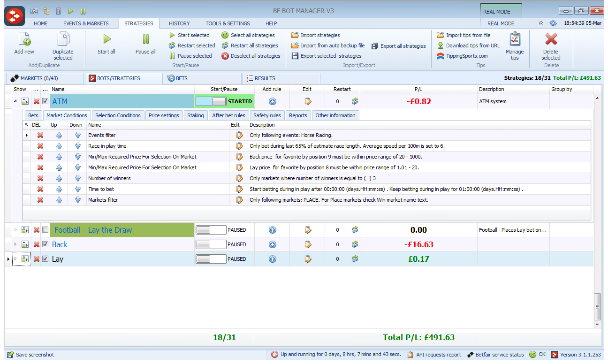Toggle ATM STARTED switch to pause
The width and height of the screenshot is (608, 364).
click(211, 101)
